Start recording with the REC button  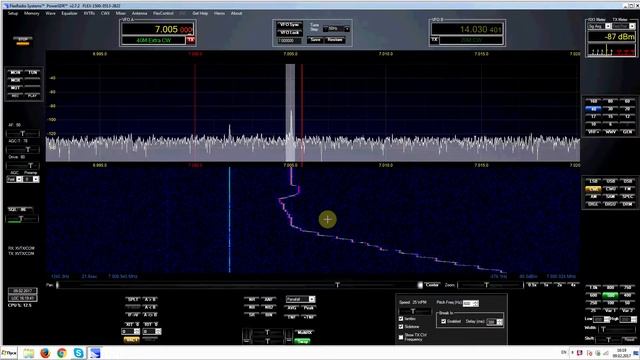pos(16,96)
